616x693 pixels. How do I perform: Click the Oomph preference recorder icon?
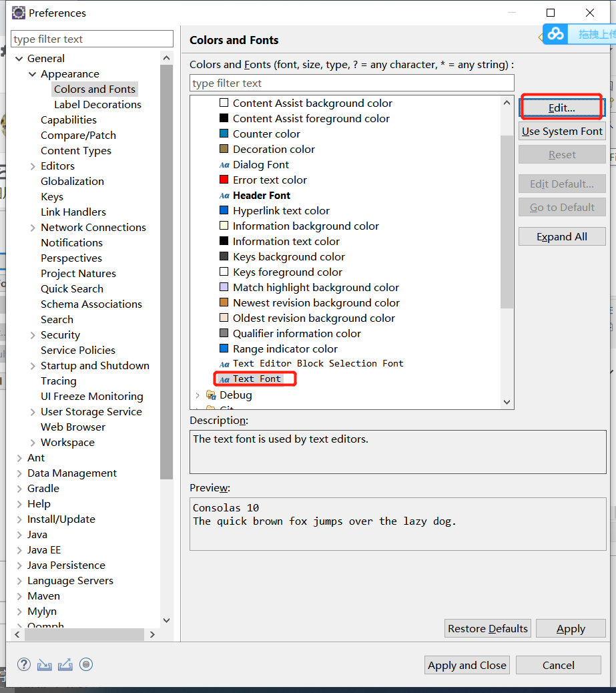point(86,664)
